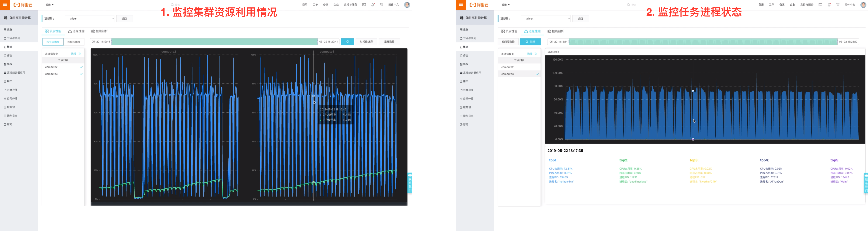
Task: Open the 香港 region selector in right console
Action: pyautogui.click(x=506, y=5)
